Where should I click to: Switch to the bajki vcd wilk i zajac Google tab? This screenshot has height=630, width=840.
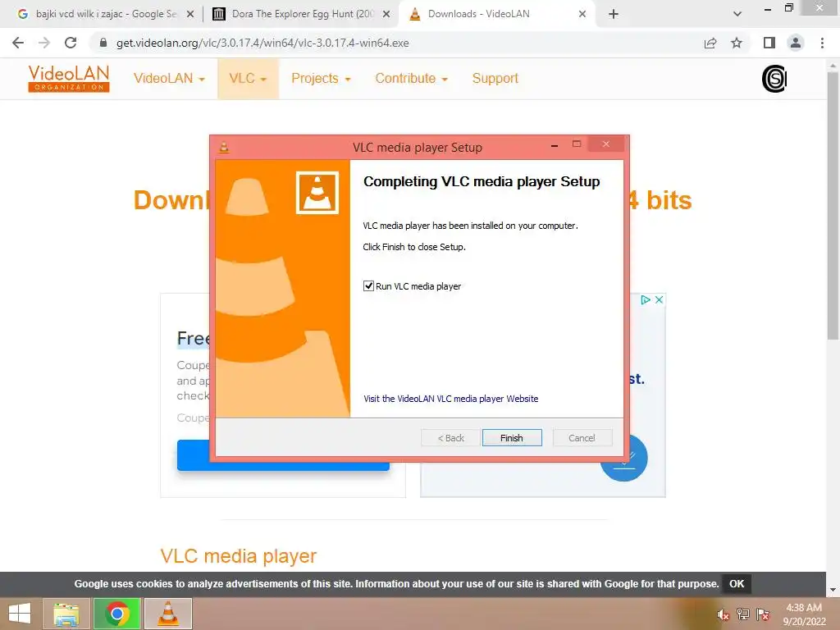[x=98, y=14]
